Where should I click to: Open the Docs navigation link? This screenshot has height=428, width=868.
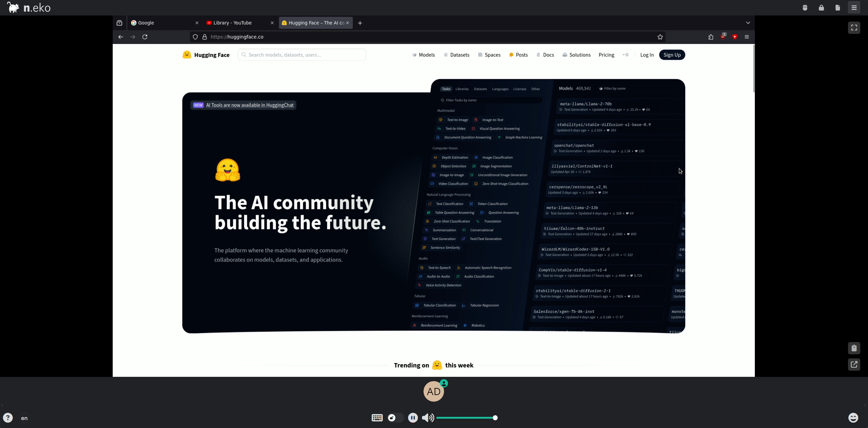coord(545,55)
